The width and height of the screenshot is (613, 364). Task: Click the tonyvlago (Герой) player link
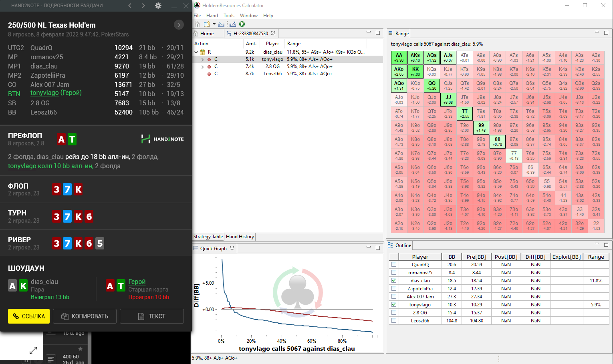56,93
